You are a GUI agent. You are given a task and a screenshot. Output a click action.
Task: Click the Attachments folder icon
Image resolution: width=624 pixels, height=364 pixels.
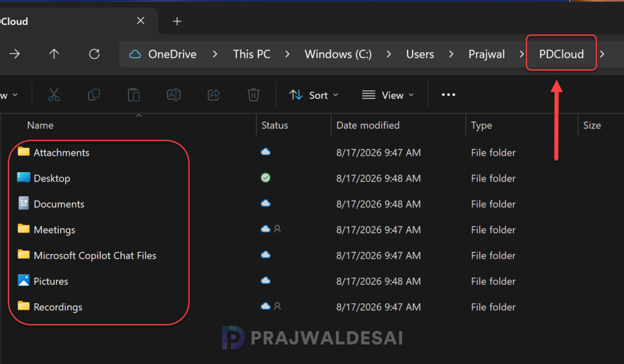tap(24, 152)
